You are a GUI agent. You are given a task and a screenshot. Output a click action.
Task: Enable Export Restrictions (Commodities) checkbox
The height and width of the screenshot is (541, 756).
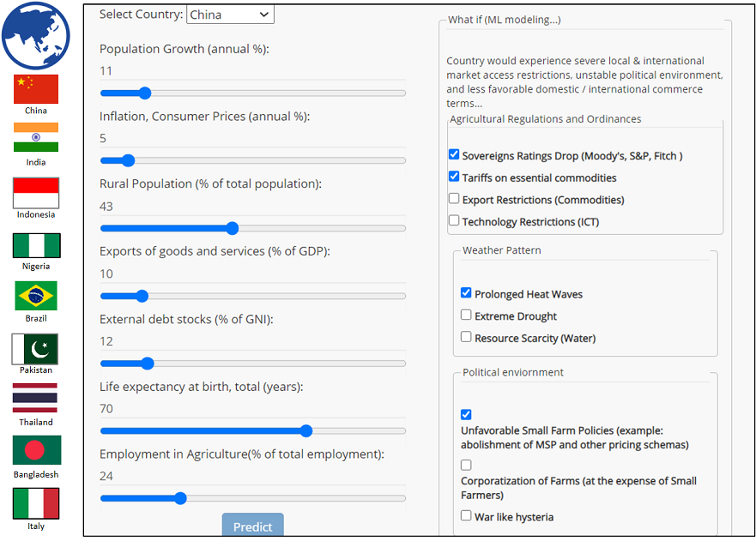coord(454,199)
